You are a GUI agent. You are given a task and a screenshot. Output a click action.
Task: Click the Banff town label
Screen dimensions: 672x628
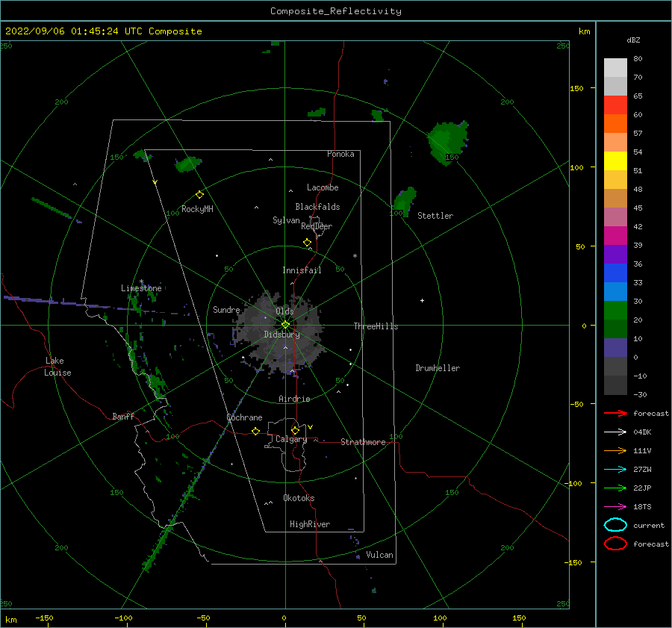tap(123, 416)
